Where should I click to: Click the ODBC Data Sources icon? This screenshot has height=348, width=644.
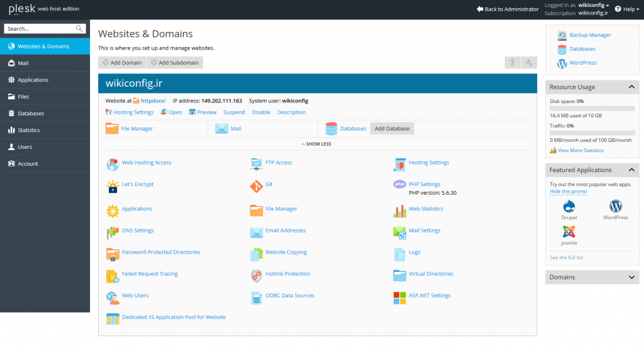pos(256,297)
